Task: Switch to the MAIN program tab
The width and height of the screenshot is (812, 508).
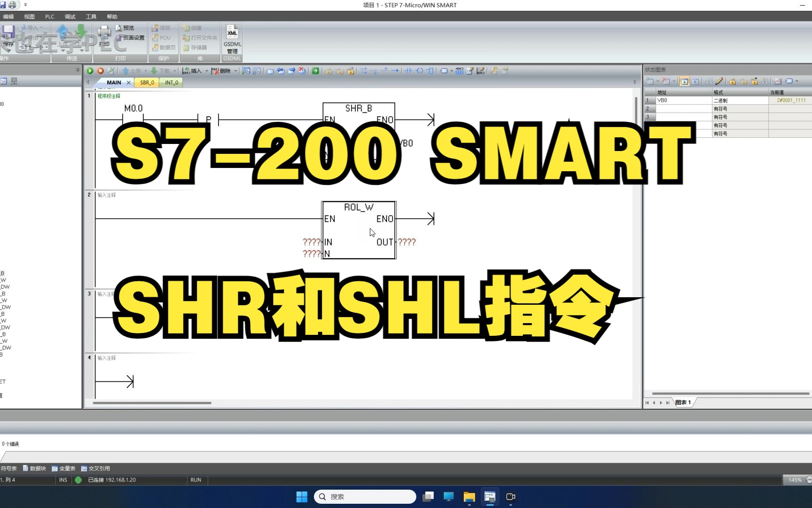Action: coord(114,82)
